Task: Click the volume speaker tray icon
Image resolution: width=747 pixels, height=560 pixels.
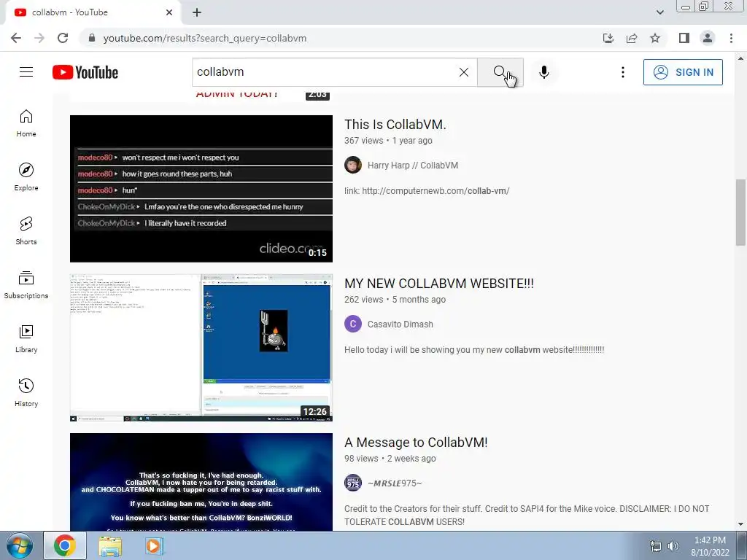Action: coord(673,546)
